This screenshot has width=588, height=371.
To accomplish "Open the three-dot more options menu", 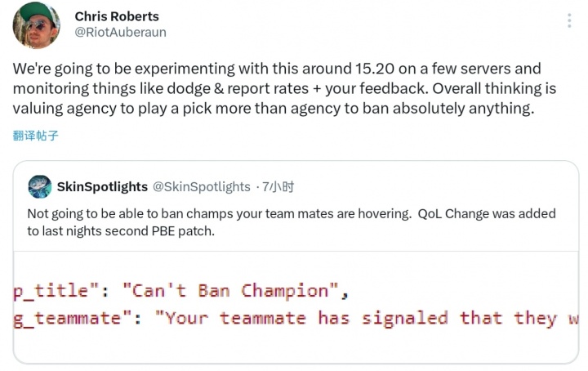I will click(569, 20).
